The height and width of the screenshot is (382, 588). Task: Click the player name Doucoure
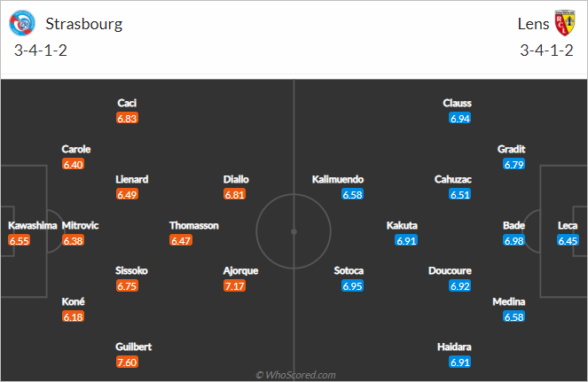[x=450, y=270]
